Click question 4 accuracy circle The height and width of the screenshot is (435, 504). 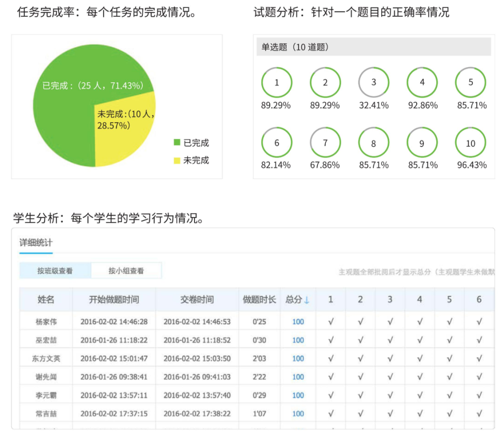click(422, 82)
